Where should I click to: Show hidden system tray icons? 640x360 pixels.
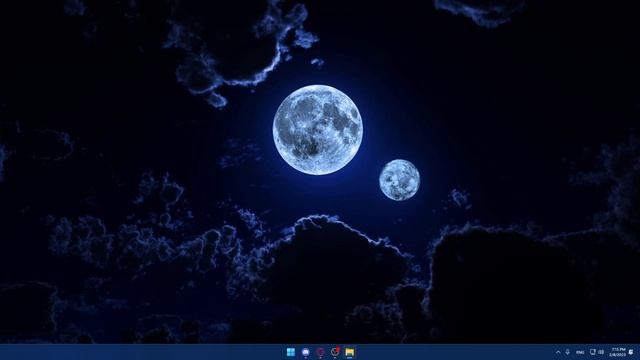[558, 352]
